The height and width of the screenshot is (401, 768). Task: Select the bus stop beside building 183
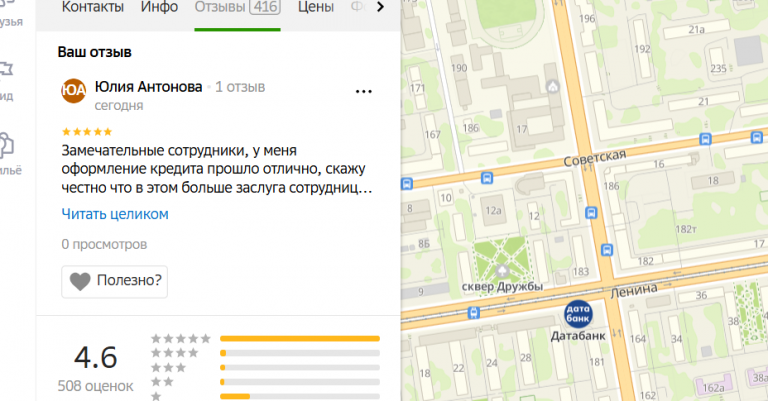click(x=607, y=250)
